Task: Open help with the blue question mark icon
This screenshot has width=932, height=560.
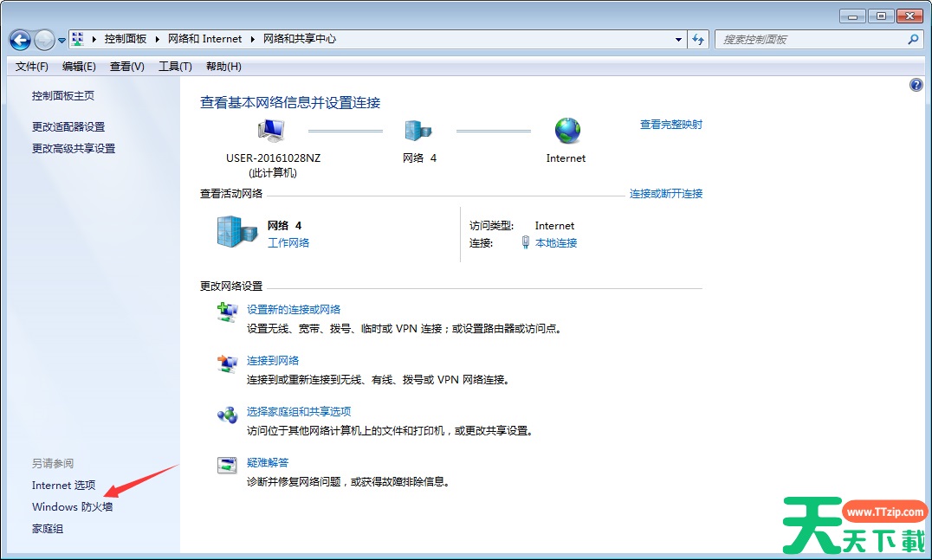Action: (x=916, y=85)
